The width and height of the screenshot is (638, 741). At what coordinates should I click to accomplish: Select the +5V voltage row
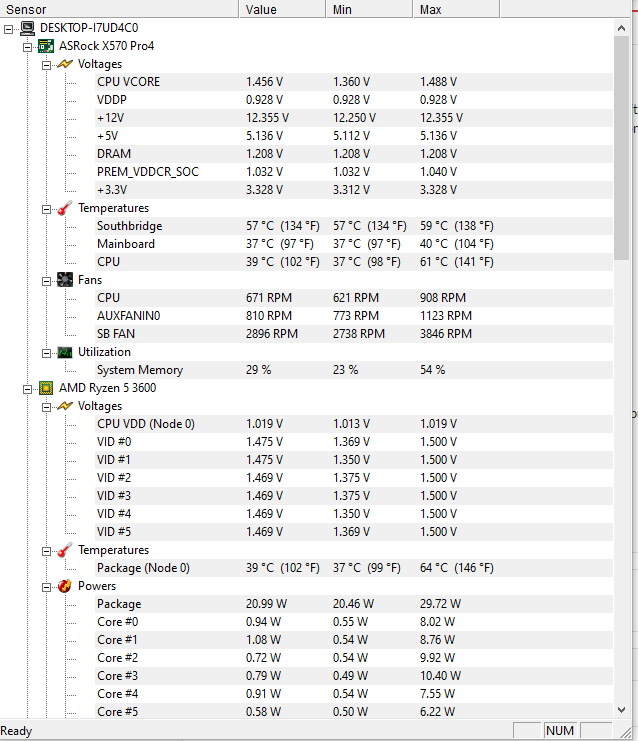click(354, 136)
